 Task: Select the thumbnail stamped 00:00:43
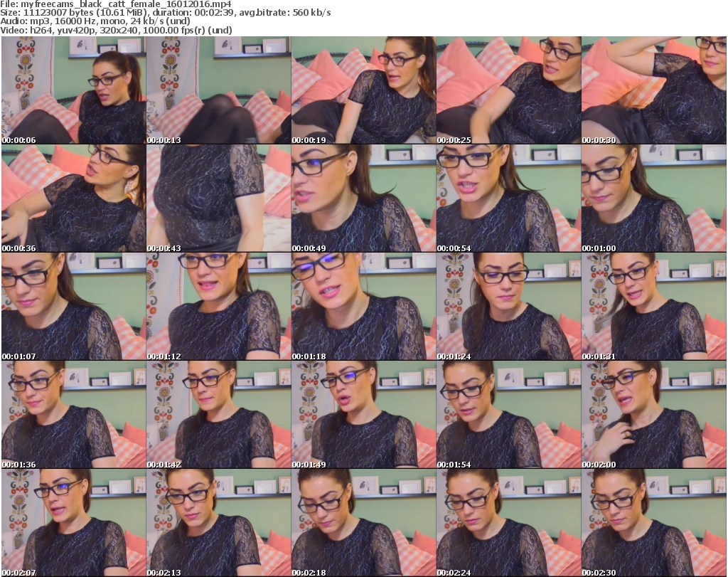click(219, 198)
